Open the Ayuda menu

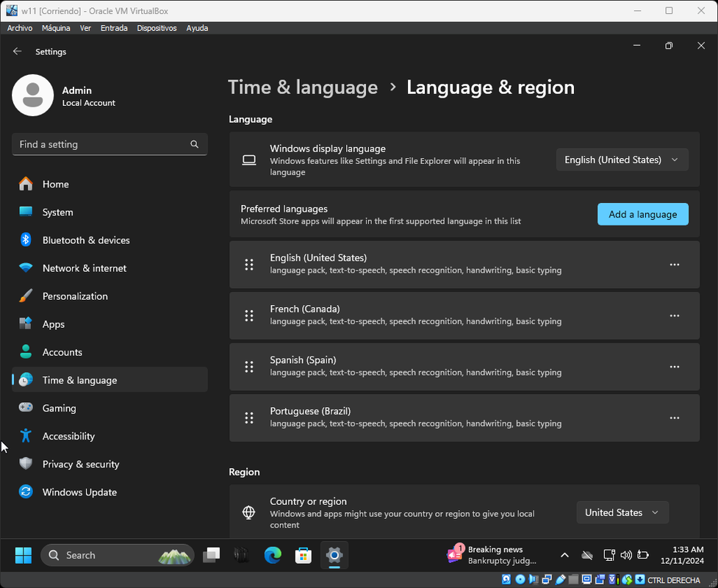pos(197,28)
